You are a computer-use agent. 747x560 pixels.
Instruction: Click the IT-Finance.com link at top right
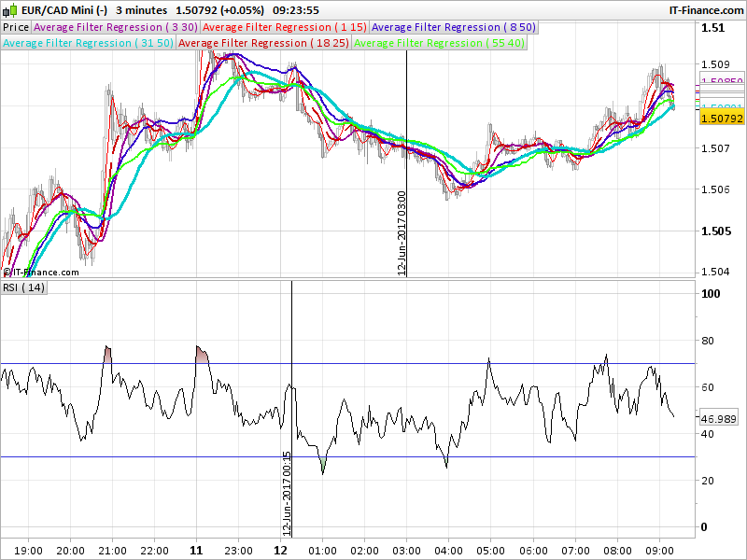pyautogui.click(x=706, y=10)
